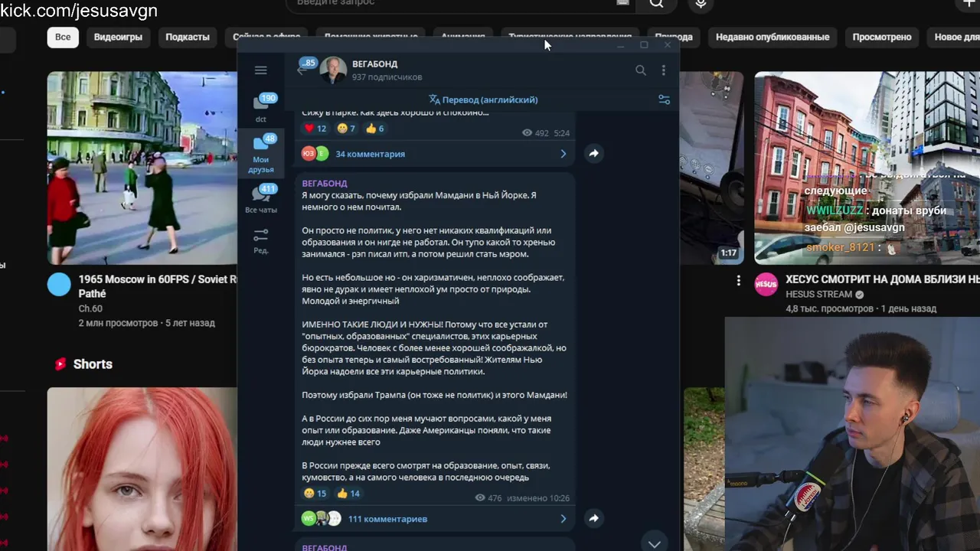Select the Все filter chip on YouTube

coord(63,37)
